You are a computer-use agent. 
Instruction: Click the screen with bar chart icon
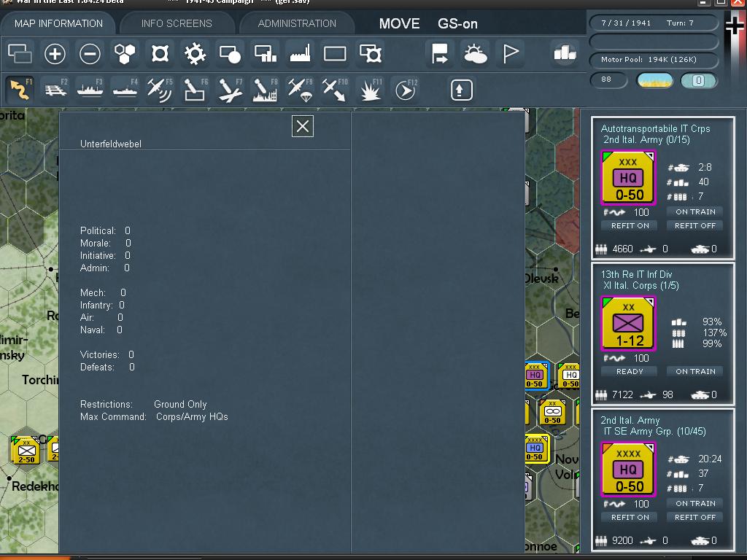point(266,53)
